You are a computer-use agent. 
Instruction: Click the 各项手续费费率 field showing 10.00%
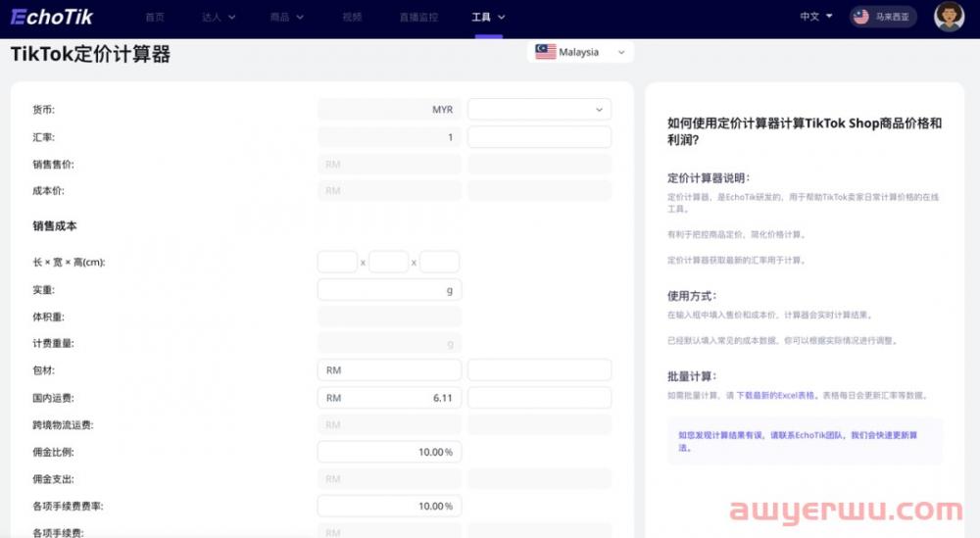[x=389, y=506]
